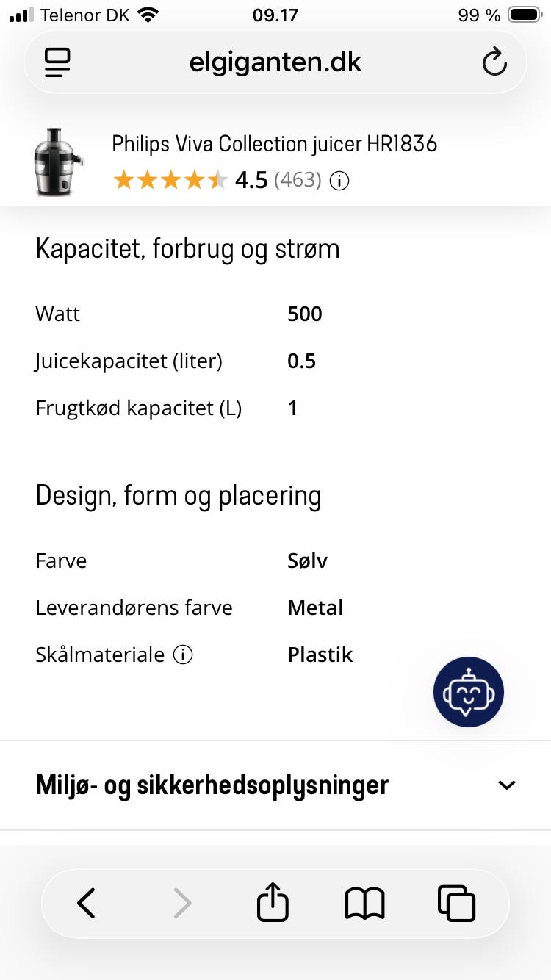Tap the battery indicator in status bar
Screen dimensions: 551x980
point(525,15)
